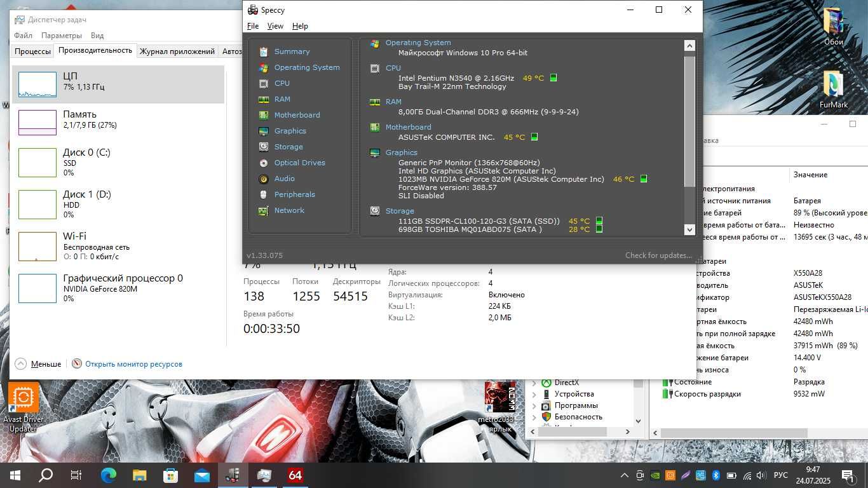Select the 37915 mWh (89 %) capacity value

point(825,346)
